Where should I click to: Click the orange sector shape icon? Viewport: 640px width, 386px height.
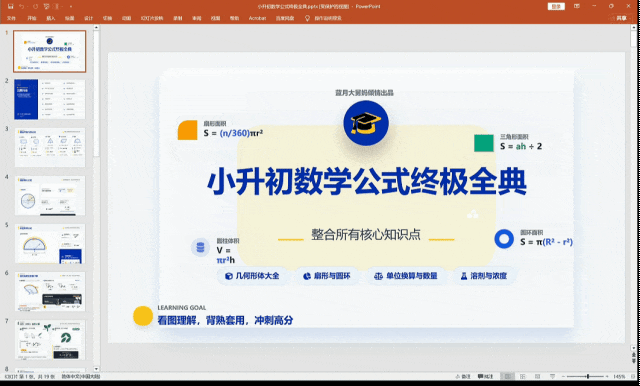click(x=187, y=130)
